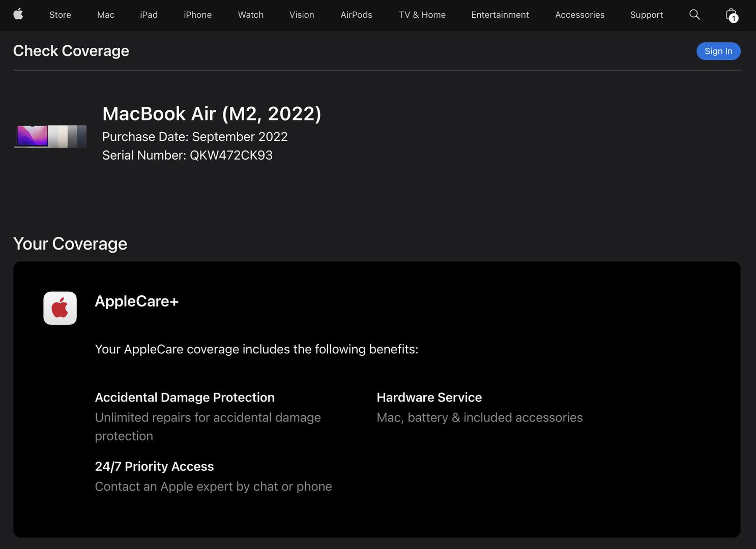Open the Entertainment menu
The image size is (756, 549).
click(500, 15)
